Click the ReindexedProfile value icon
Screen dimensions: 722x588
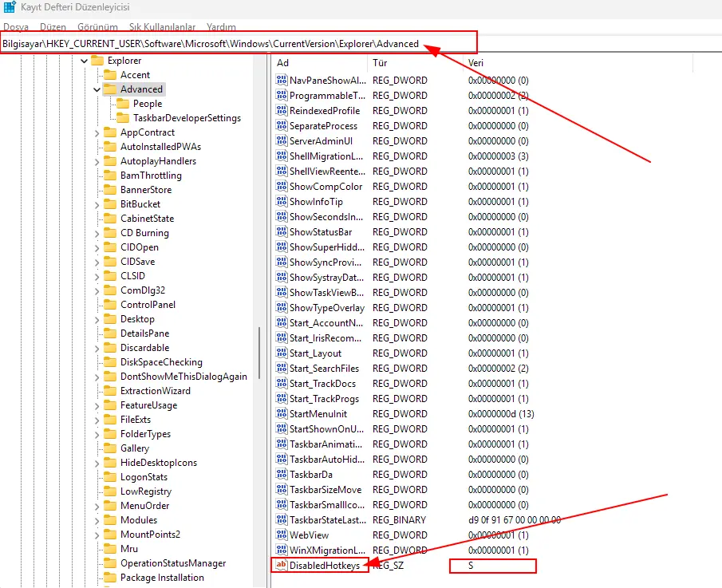coord(282,110)
